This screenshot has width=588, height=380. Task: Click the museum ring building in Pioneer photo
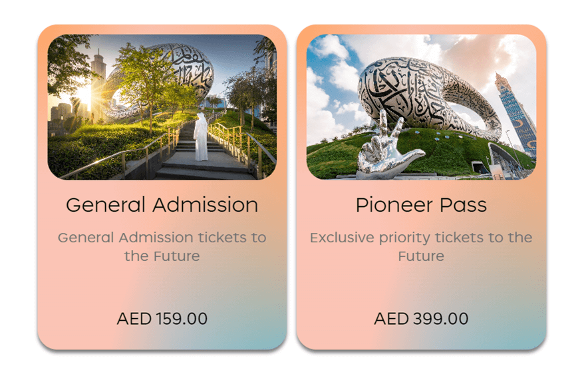click(428, 96)
